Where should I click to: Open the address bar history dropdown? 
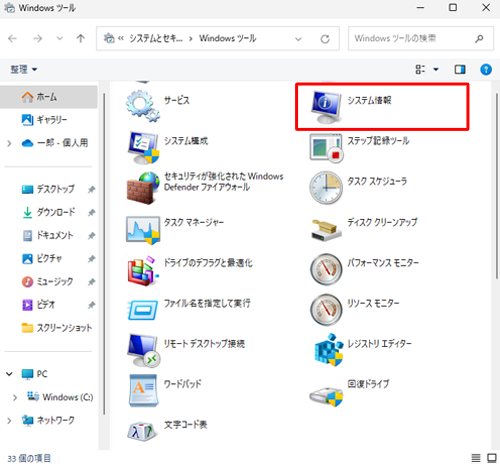298,39
